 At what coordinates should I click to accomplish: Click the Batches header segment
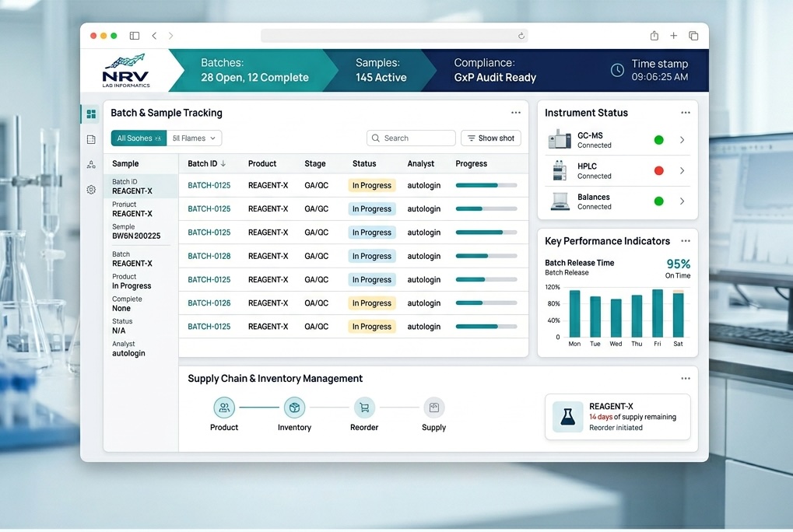(254, 70)
